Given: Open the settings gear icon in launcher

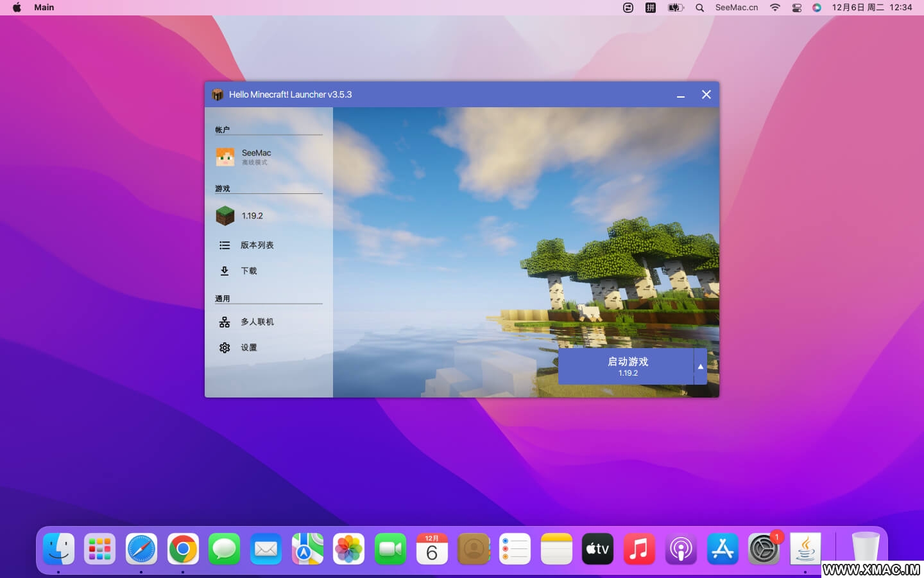Looking at the screenshot, I should click(x=225, y=347).
